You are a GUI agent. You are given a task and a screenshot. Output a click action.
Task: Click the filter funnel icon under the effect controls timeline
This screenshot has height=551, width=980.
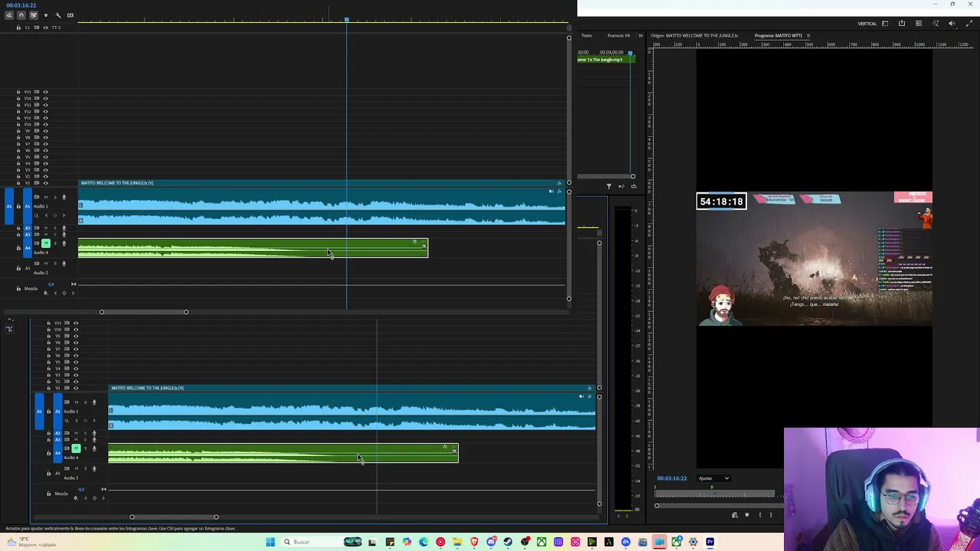[609, 186]
